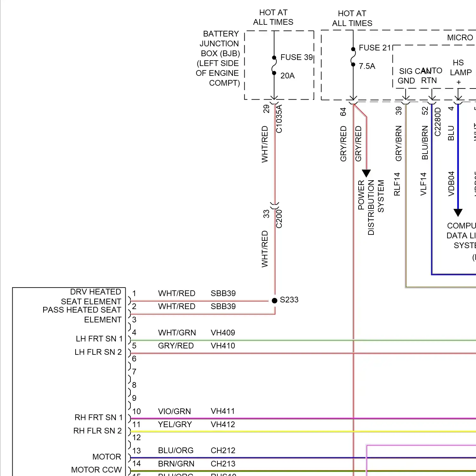Click the BRN/GRN wire color text

(x=176, y=464)
